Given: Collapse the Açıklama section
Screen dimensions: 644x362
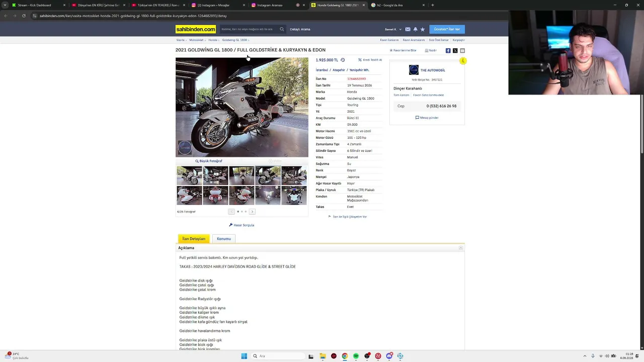Looking at the screenshot, I should 460,248.
